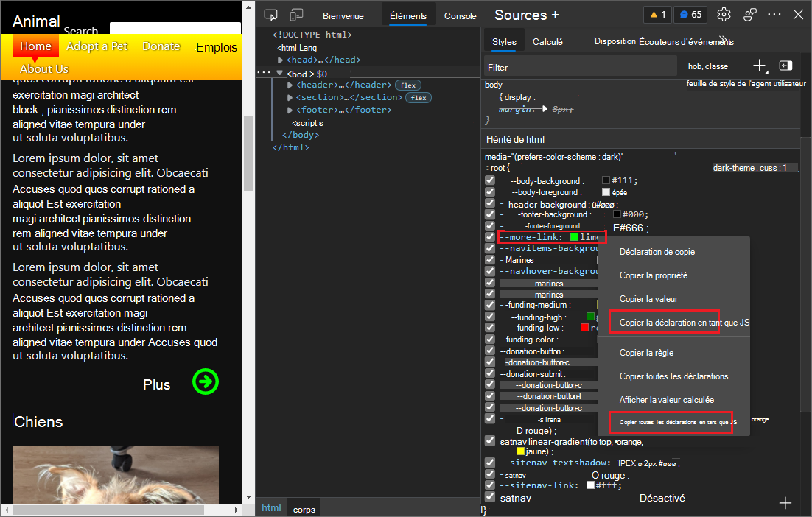Screen dimensions: 812x517
Task: Click the green arrow Plus icon
Action: (x=206, y=382)
